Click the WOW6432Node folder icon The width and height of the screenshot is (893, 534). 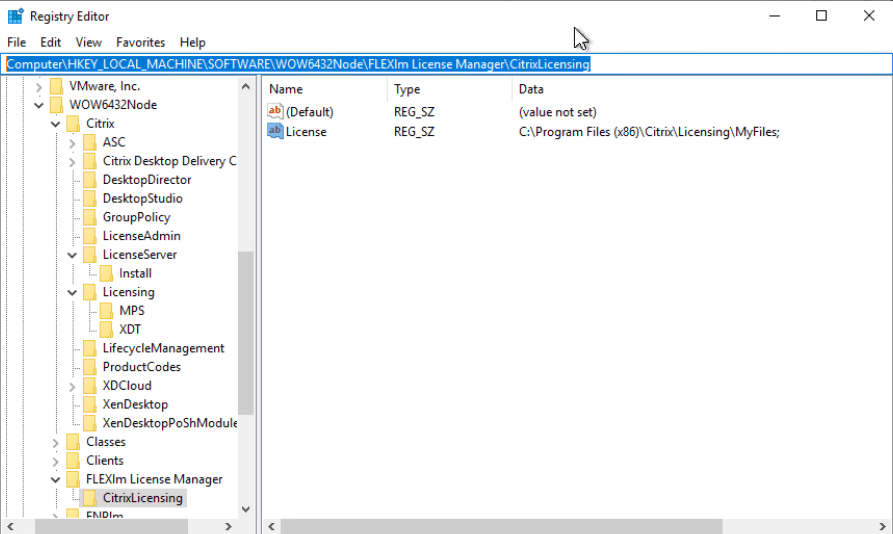(56, 105)
